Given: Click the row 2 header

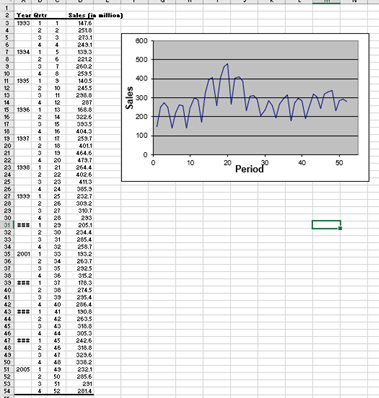Looking at the screenshot, I should point(7,15).
